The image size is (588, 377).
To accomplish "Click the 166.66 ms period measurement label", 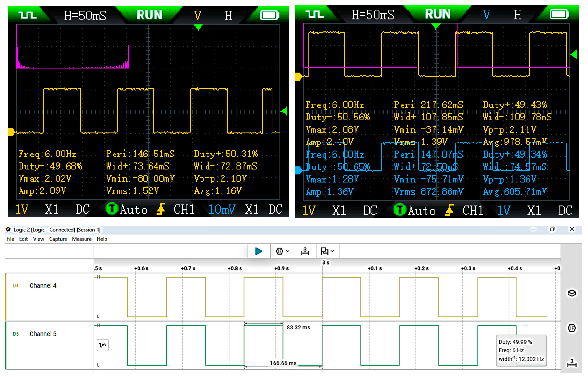I will pos(283,363).
